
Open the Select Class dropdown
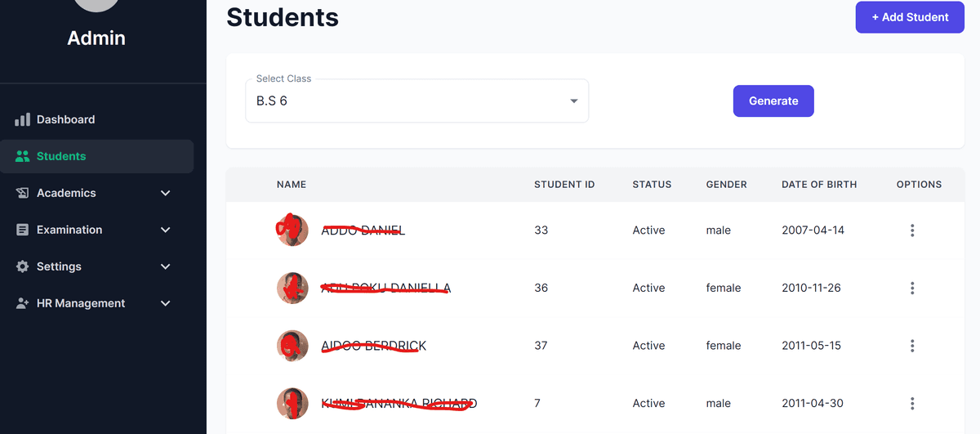pyautogui.click(x=416, y=101)
